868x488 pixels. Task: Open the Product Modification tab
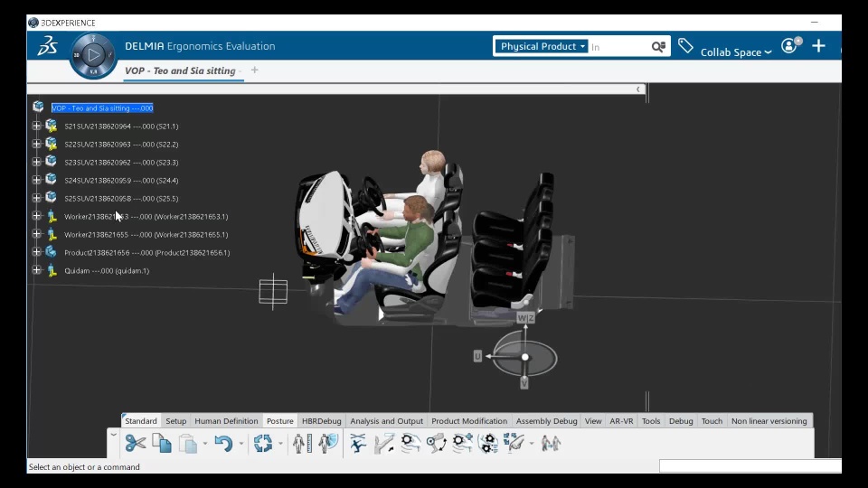click(x=469, y=421)
